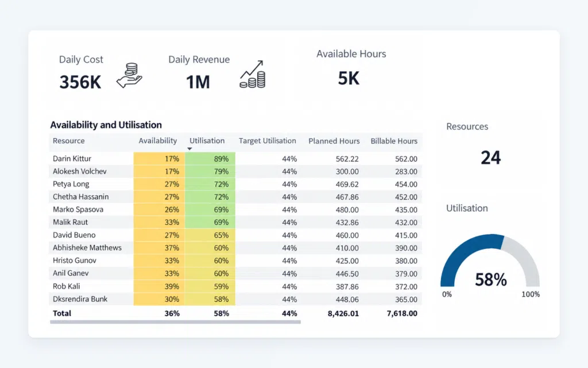Viewport: 588px width, 368px height.
Task: Select the Anil Ganev row name
Action: (71, 273)
